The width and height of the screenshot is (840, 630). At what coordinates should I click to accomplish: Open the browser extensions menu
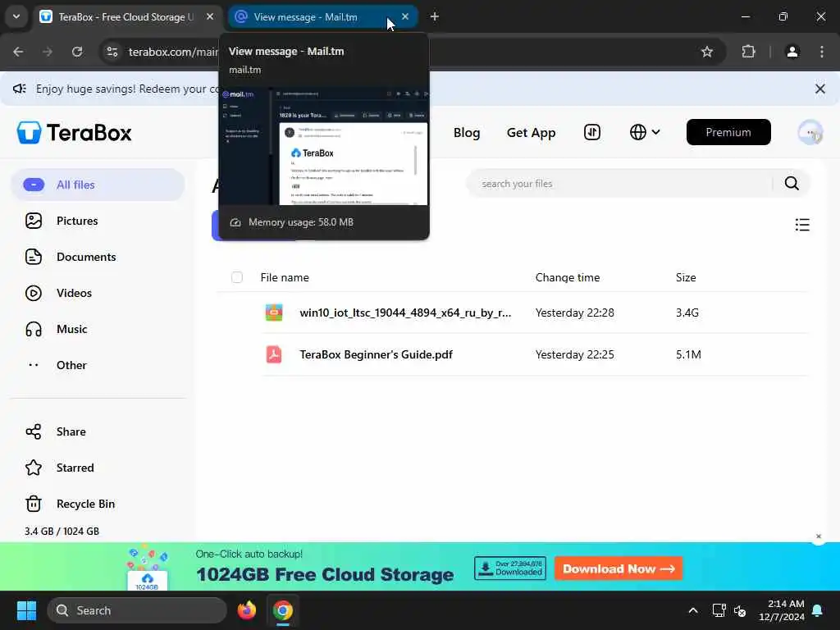point(748,52)
